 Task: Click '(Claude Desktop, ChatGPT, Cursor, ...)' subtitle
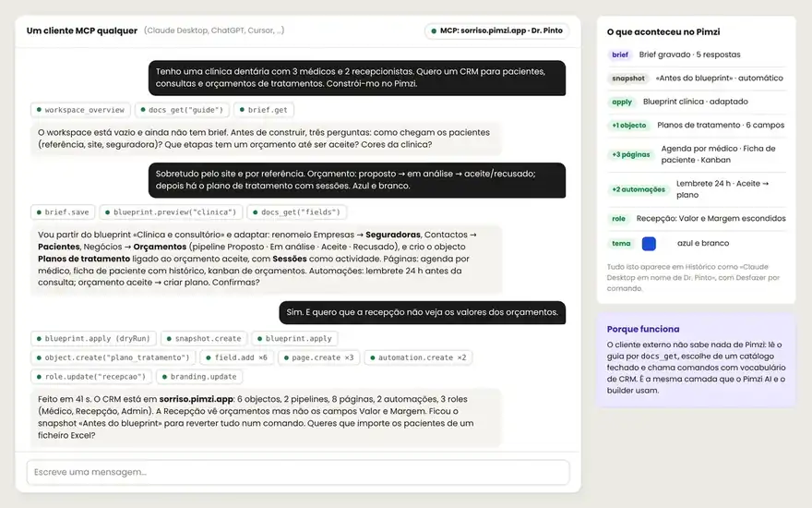click(x=214, y=30)
